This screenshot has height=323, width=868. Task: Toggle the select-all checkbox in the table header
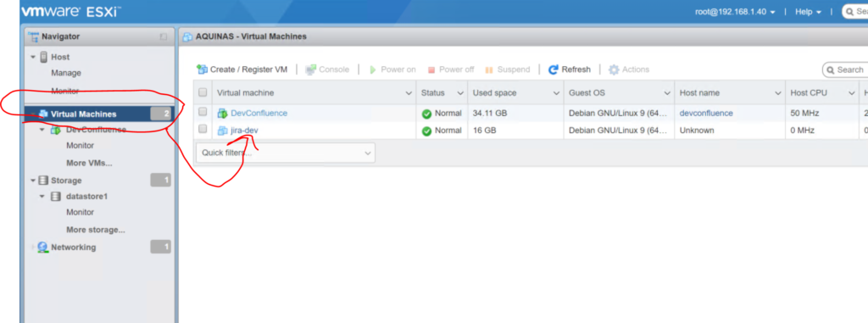(x=203, y=92)
